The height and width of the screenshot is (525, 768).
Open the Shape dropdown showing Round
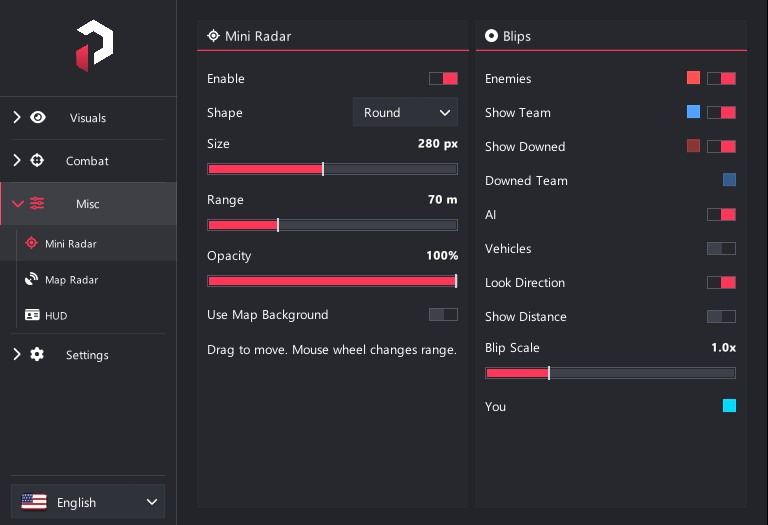[x=406, y=112]
